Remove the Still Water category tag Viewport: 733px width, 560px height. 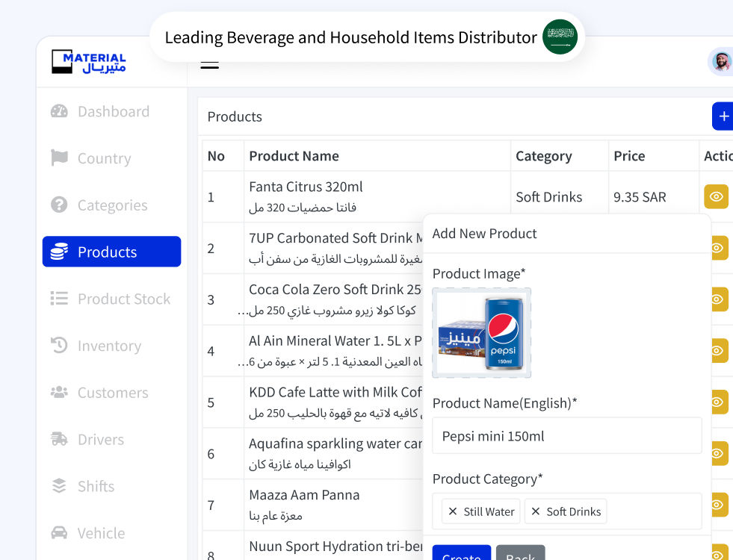(x=453, y=511)
